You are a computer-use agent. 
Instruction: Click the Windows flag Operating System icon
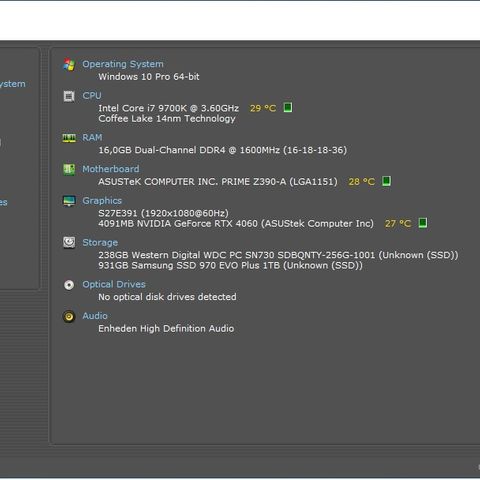point(69,64)
